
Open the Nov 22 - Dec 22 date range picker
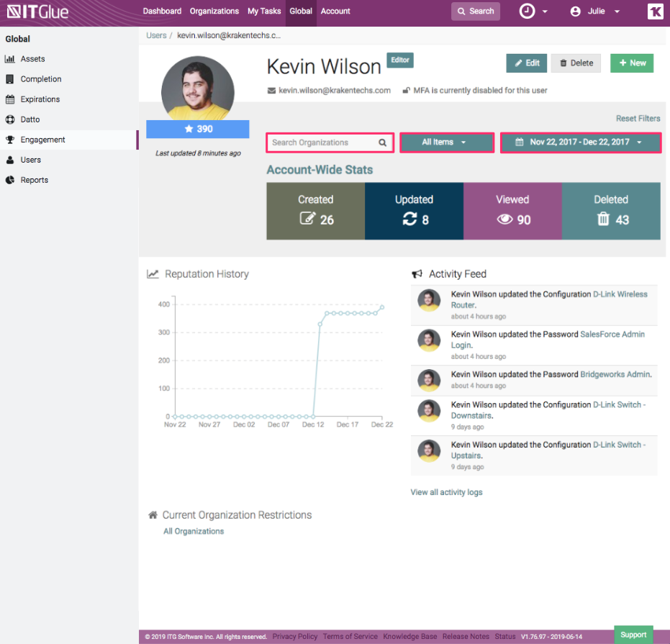(580, 142)
